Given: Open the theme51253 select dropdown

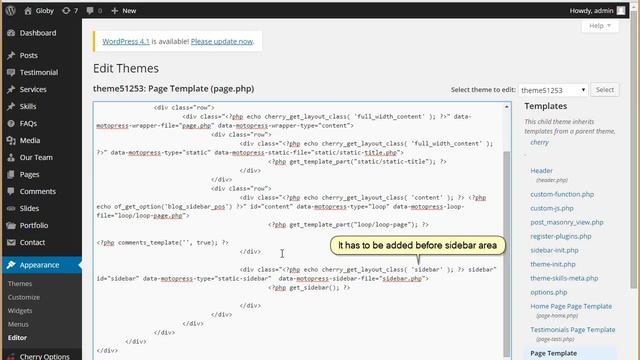Looking at the screenshot, I should click(x=553, y=90).
